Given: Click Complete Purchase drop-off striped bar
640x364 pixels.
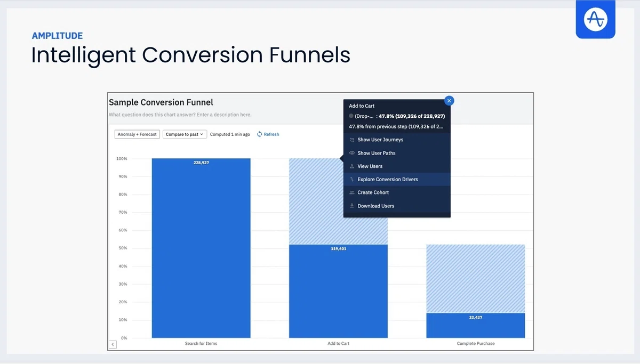Looking at the screenshot, I should (476, 279).
